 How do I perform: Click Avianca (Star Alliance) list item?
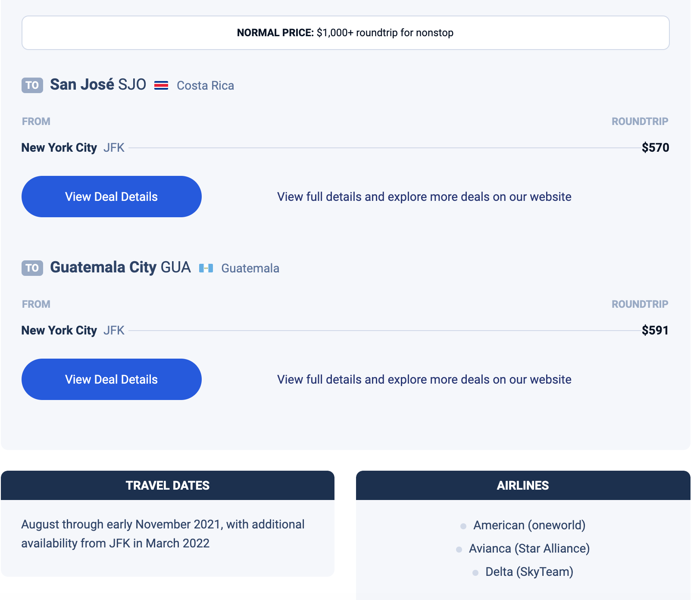pos(529,548)
